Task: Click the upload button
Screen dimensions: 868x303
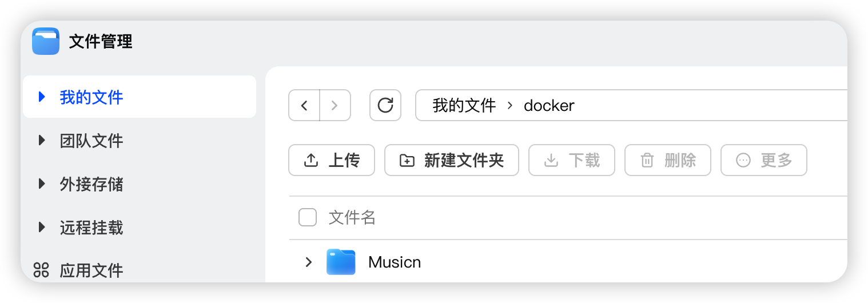Action: (332, 160)
